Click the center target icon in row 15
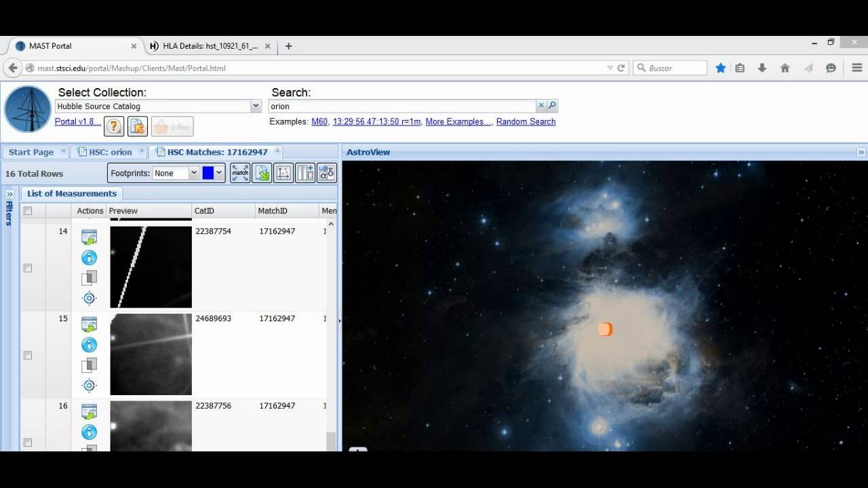Screen dimensions: 868x488 (89, 386)
